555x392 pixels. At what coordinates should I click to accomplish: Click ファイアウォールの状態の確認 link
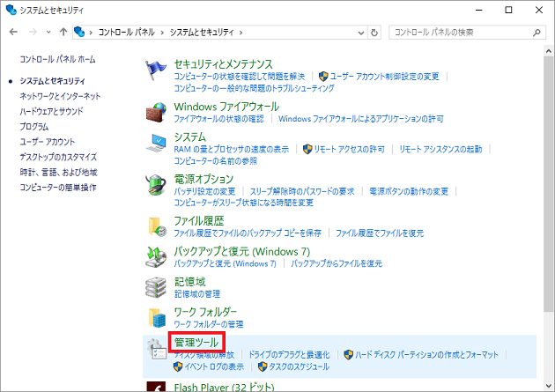(218, 119)
